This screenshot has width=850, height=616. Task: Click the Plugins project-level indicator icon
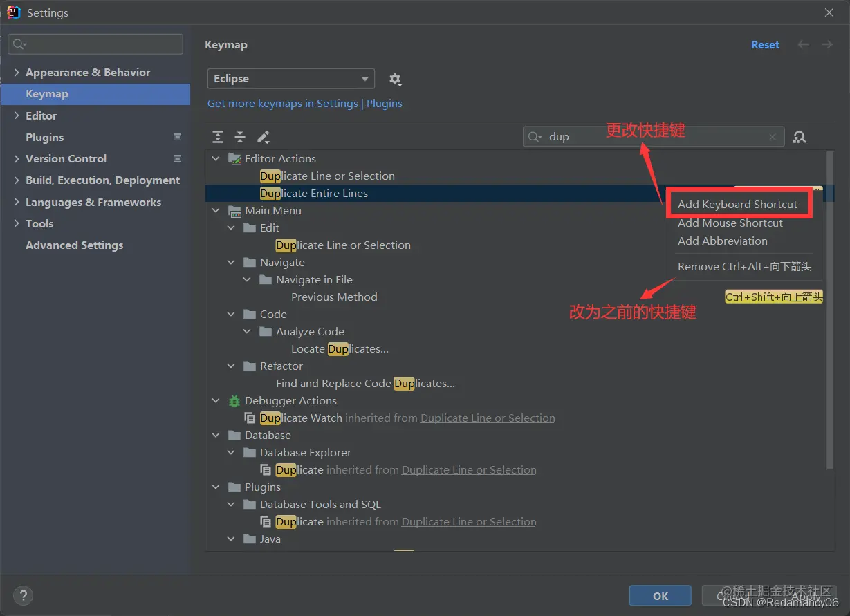tap(177, 137)
